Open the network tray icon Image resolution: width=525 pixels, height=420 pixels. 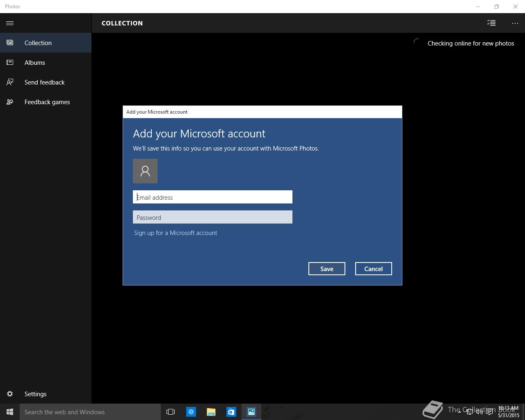pyautogui.click(x=470, y=412)
